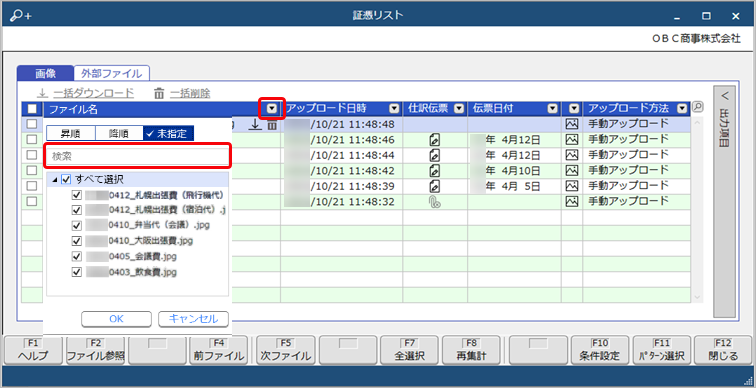Uncheck 0410_弁当代（会議）.jpg filter item

(76, 226)
